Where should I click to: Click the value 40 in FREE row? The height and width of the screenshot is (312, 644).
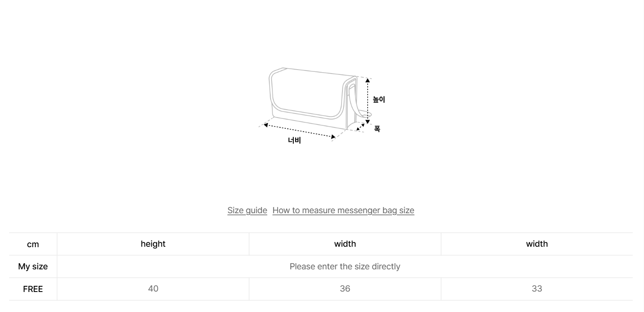pyautogui.click(x=153, y=289)
